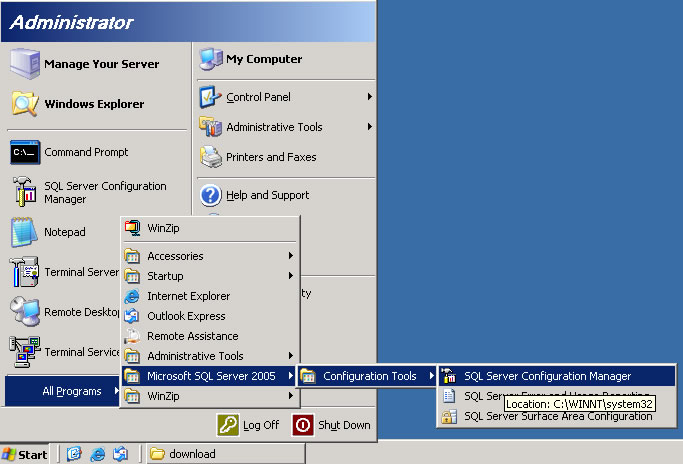Click Help and Support link
The height and width of the screenshot is (464, 683).
tap(267, 195)
